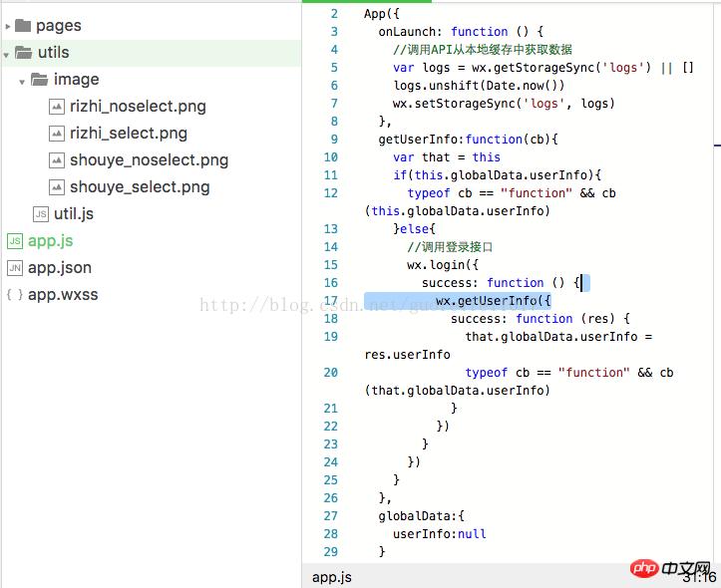Click image icon beside shouye_select.png
Image resolution: width=721 pixels, height=588 pixels.
[x=57, y=187]
